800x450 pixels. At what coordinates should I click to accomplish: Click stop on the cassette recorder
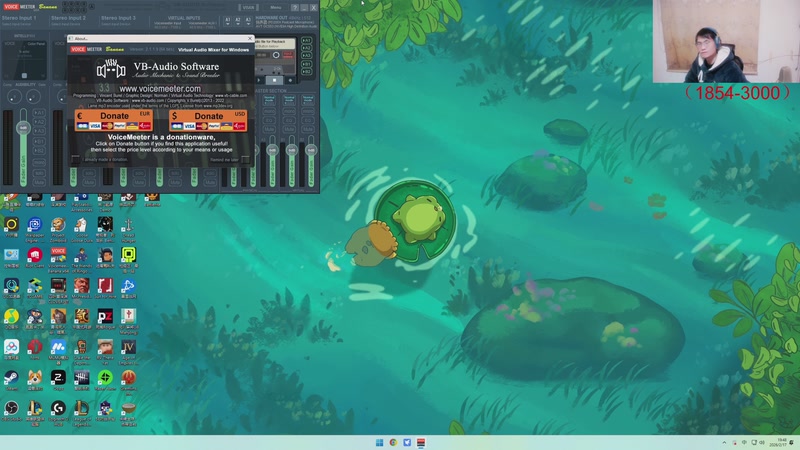coord(274,80)
